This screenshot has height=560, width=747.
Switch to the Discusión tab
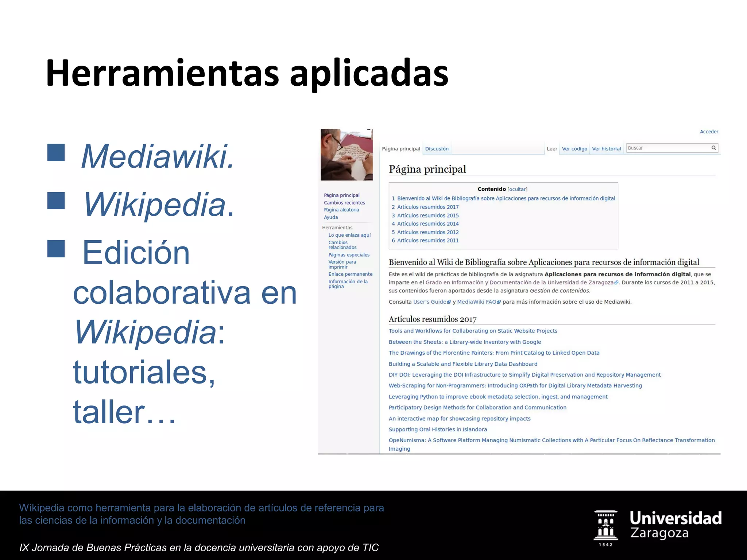pyautogui.click(x=437, y=149)
